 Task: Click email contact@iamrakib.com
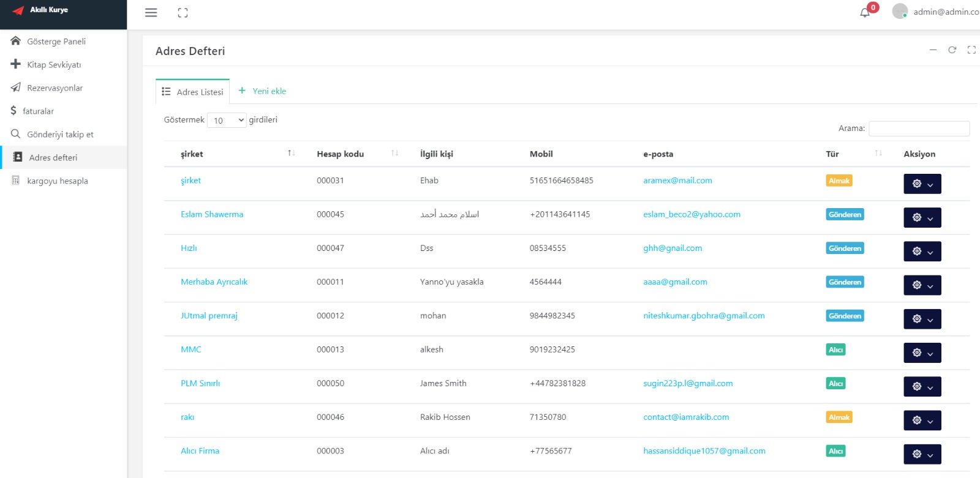click(686, 417)
